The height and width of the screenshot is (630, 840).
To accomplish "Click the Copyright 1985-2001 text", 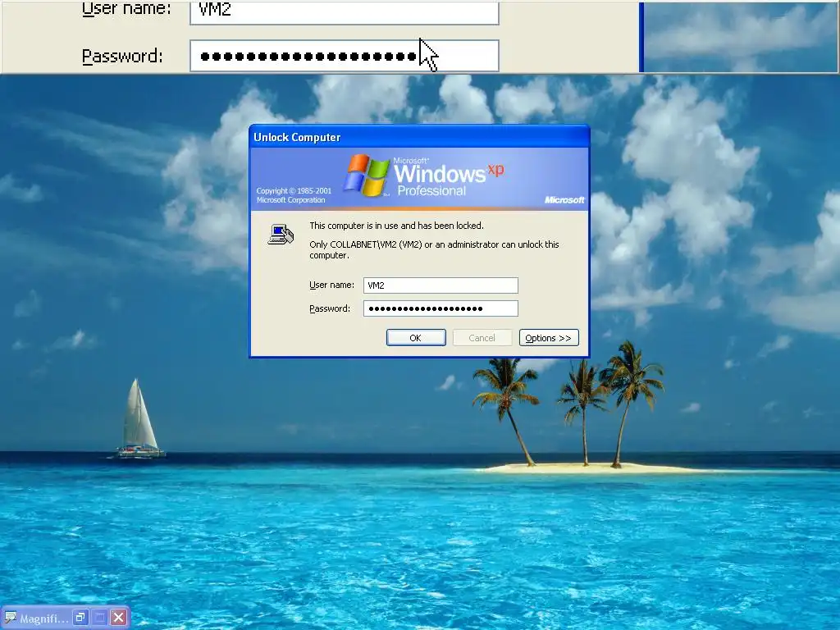I will click(x=294, y=195).
